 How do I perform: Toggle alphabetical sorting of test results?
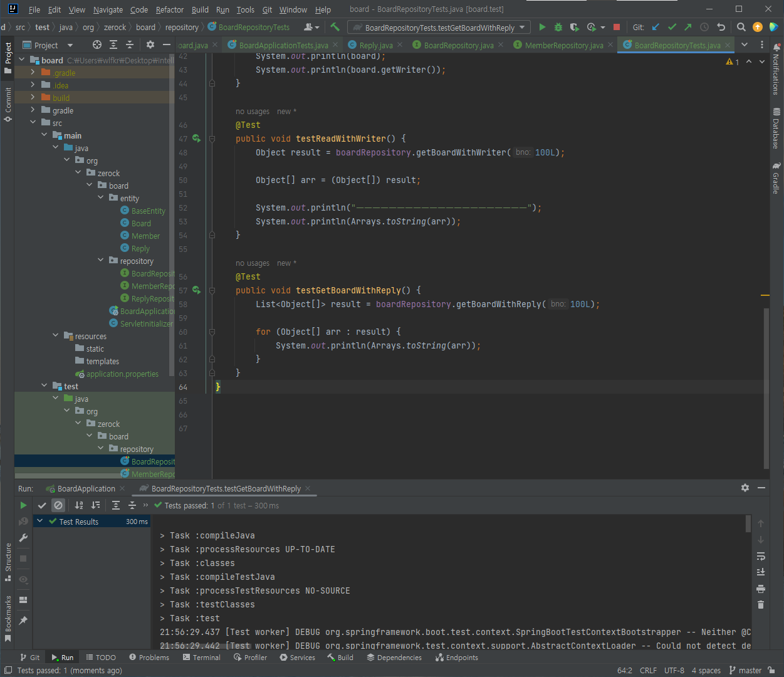click(79, 505)
